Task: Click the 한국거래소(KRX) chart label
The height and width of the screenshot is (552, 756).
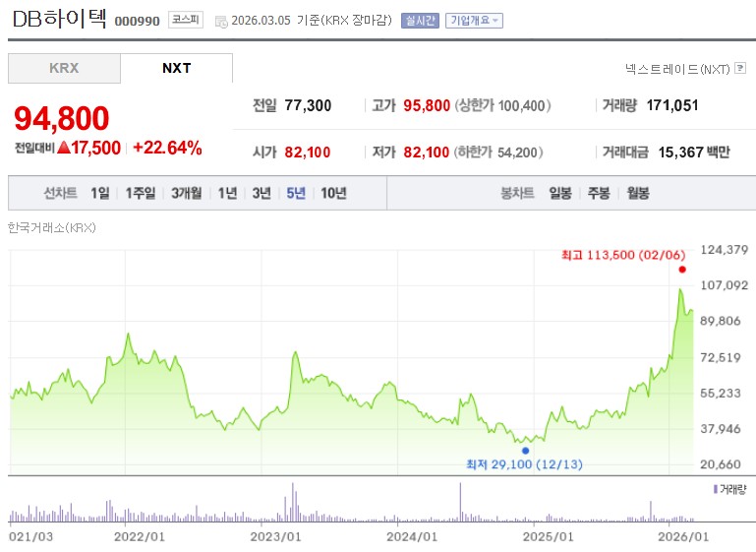Action: click(51, 227)
